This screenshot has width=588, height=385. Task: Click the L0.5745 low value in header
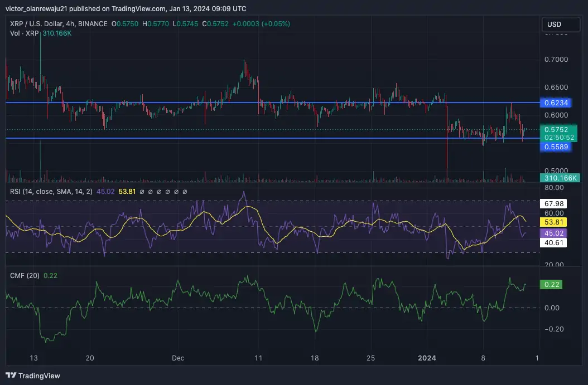point(185,23)
